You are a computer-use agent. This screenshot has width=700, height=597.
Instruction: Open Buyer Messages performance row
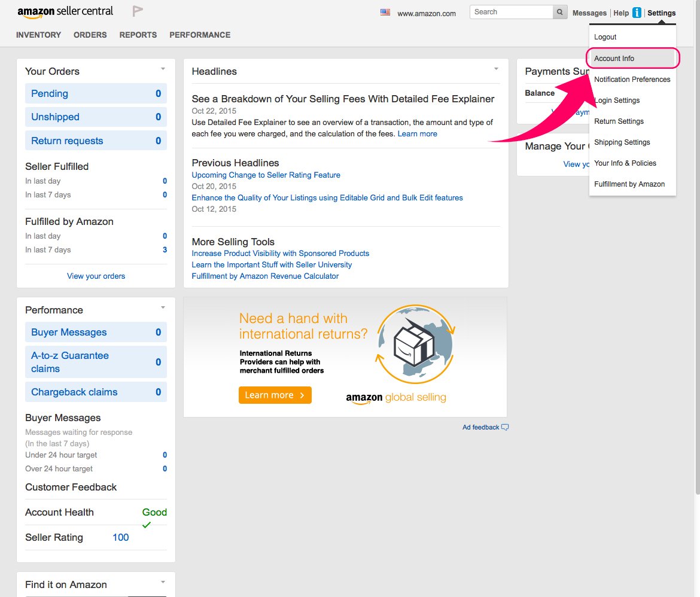tap(96, 332)
